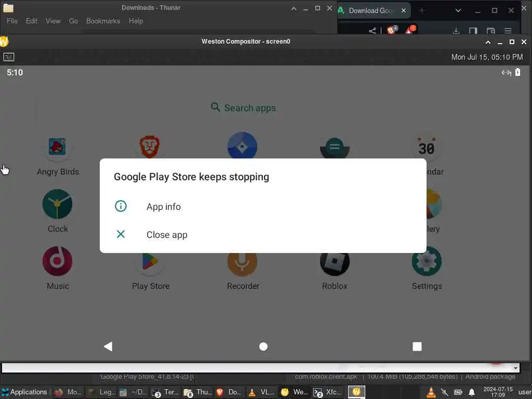The image size is (532, 399).
Task: Open the Help menu in Thunar
Action: (136, 21)
